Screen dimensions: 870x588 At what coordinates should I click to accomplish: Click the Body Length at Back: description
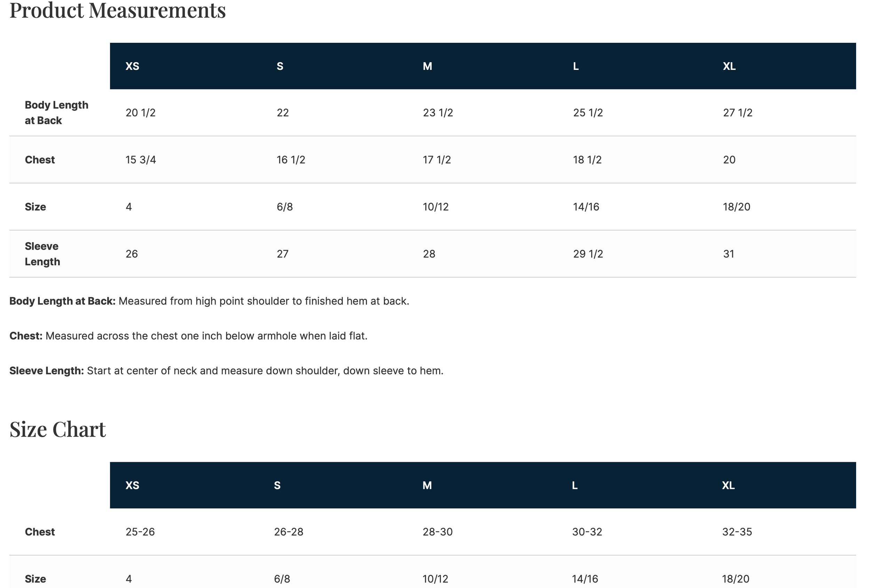209,301
